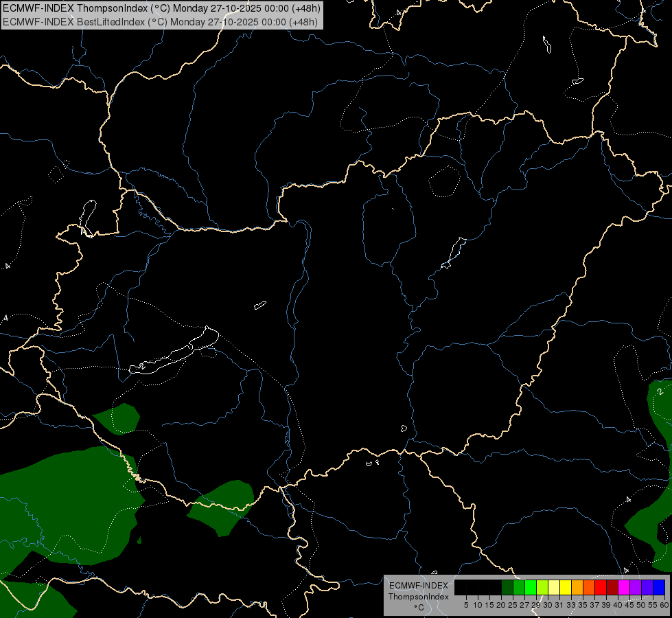Select the bright green 27–29 legend swatch
Image resolution: width=672 pixels, height=618 pixels.
click(531, 587)
